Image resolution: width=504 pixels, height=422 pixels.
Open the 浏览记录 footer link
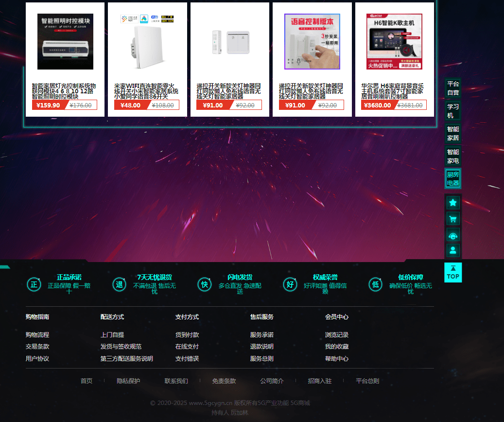(x=337, y=335)
